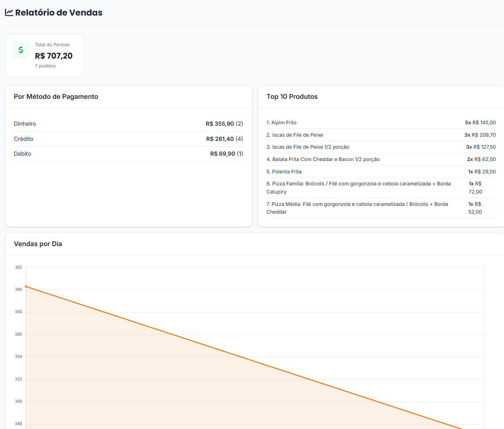Click the value "2x R$ 62,00"
Viewport: 504px width, 429px height.
coord(481,160)
